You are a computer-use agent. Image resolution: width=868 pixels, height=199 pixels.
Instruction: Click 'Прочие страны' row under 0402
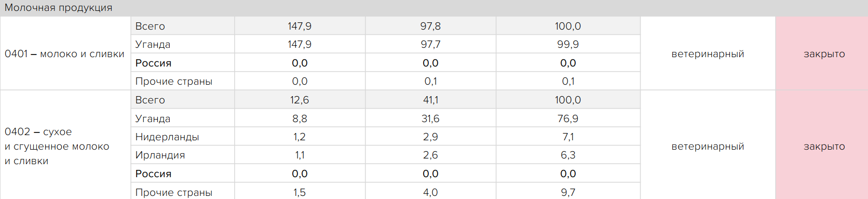click(x=385, y=192)
